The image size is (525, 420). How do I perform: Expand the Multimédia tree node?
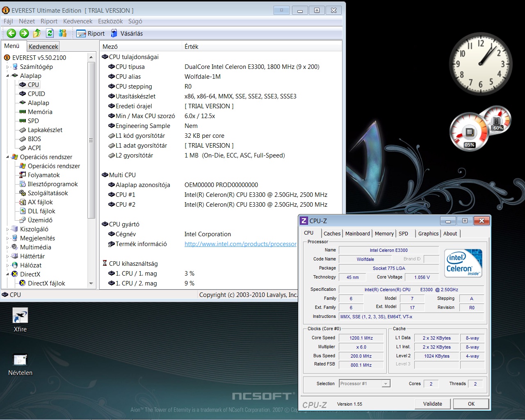tap(7, 247)
